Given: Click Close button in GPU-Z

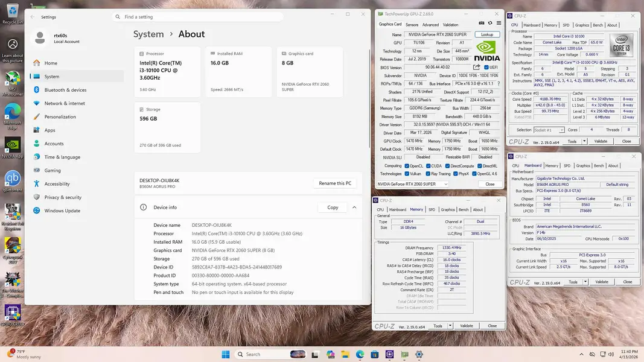Looking at the screenshot, I should coord(490,184).
